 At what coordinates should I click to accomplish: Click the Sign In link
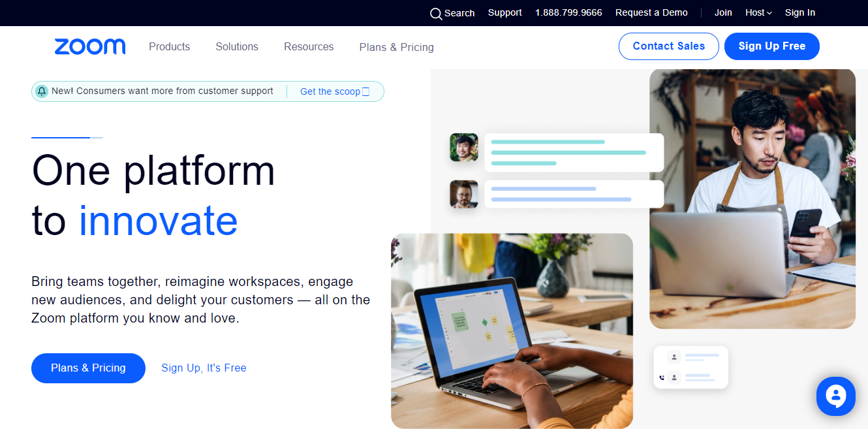click(x=800, y=12)
